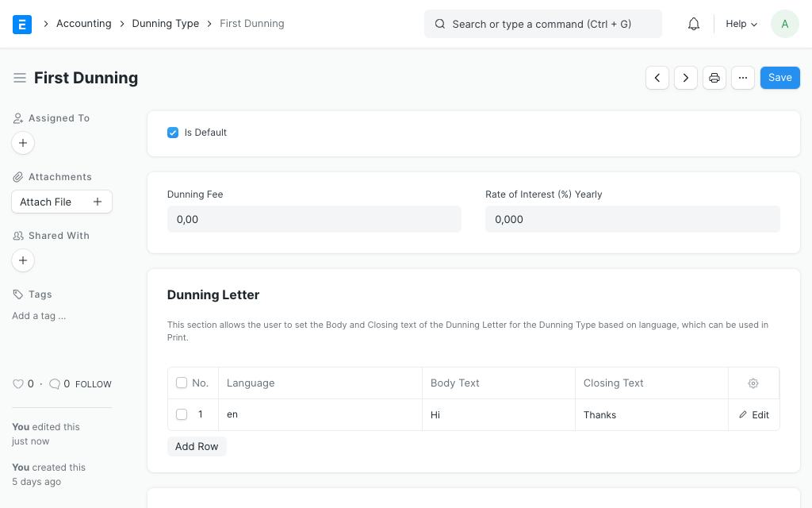Open the Help dropdown

tap(737, 23)
